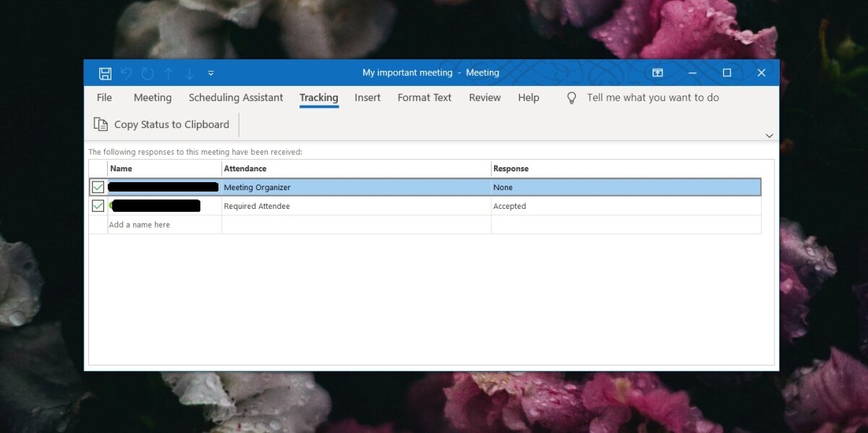Select the Review tab
The height and width of the screenshot is (433, 868).
click(x=485, y=98)
